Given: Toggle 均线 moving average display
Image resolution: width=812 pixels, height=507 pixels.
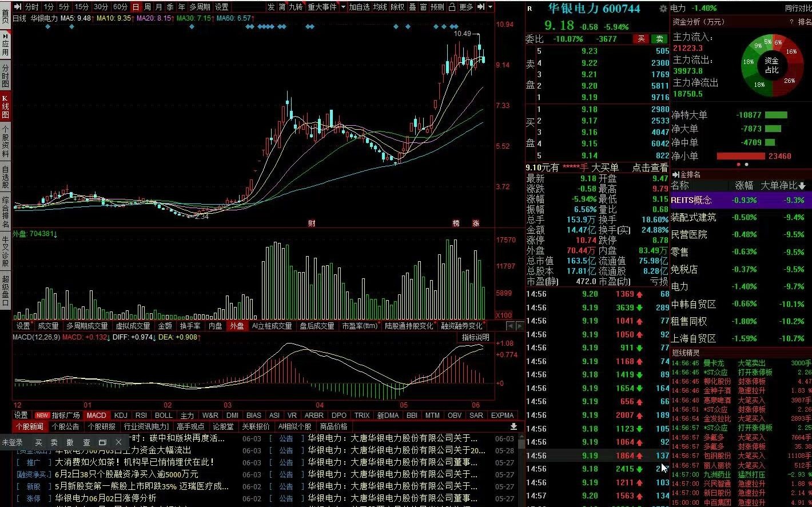Looking at the screenshot, I should click(x=380, y=7).
